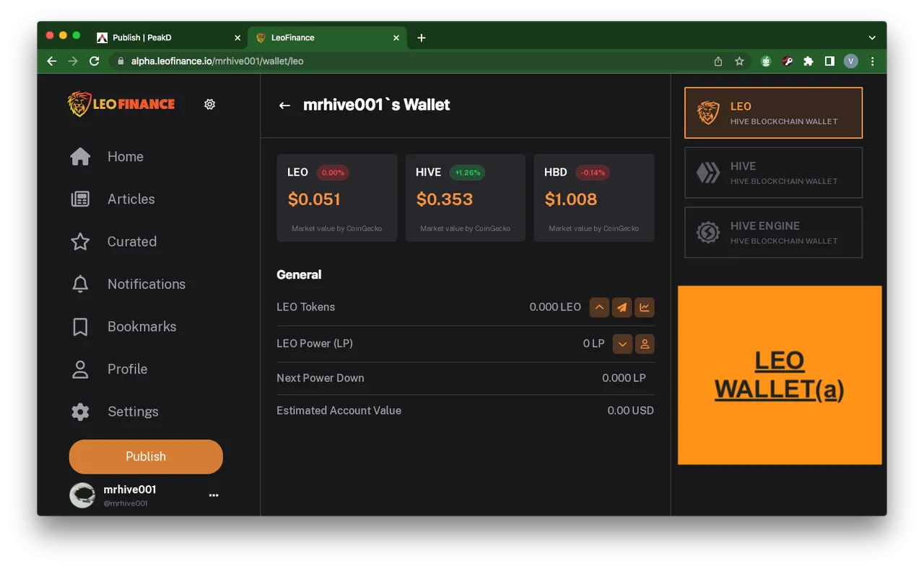The width and height of the screenshot is (924, 569).
Task: Toggle the browser side panel icon
Action: 829,61
